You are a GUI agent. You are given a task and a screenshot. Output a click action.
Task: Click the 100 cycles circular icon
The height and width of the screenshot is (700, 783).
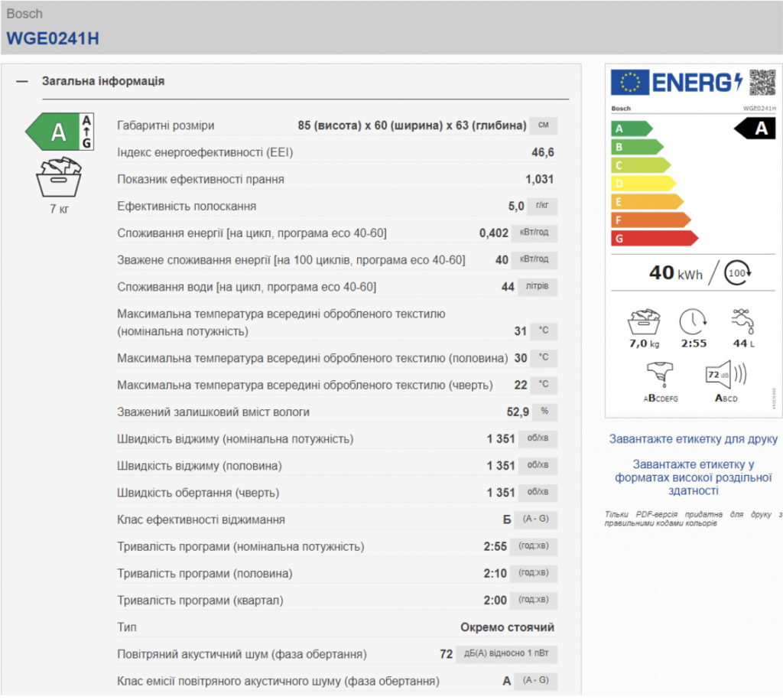(x=738, y=272)
